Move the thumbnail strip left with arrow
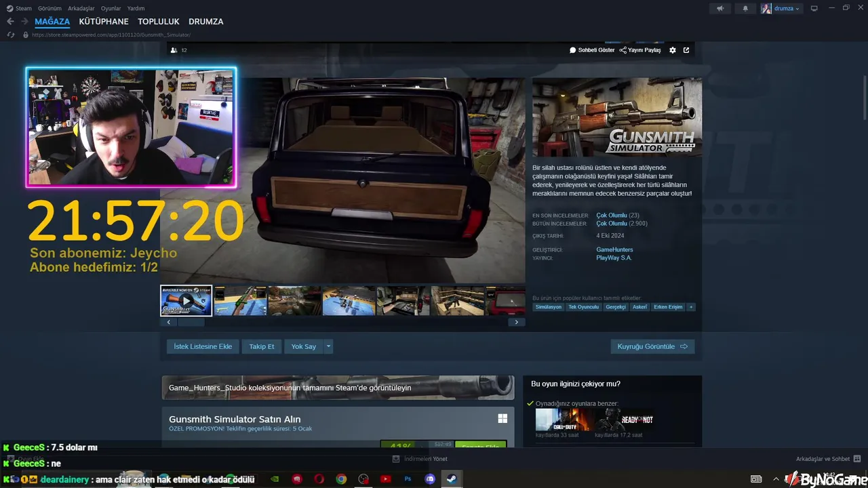Image resolution: width=868 pixels, height=488 pixels. click(x=168, y=322)
